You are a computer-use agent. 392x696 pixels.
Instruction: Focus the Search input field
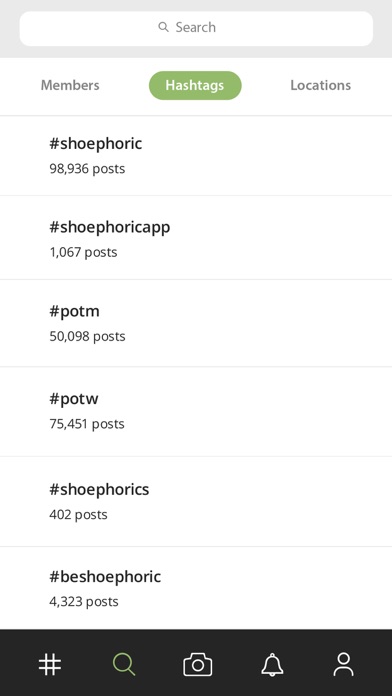pyautogui.click(x=196, y=28)
